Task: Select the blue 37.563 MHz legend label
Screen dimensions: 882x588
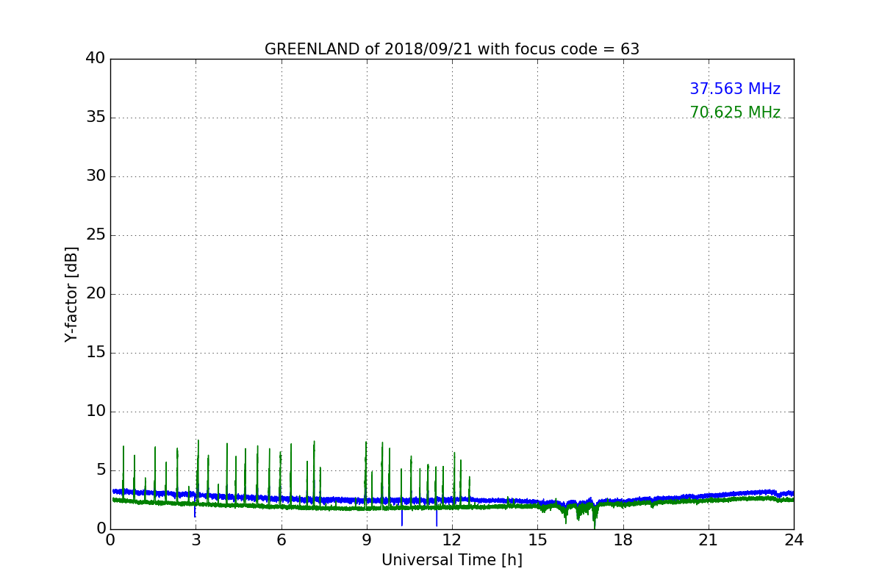Action: pyautogui.click(x=735, y=89)
